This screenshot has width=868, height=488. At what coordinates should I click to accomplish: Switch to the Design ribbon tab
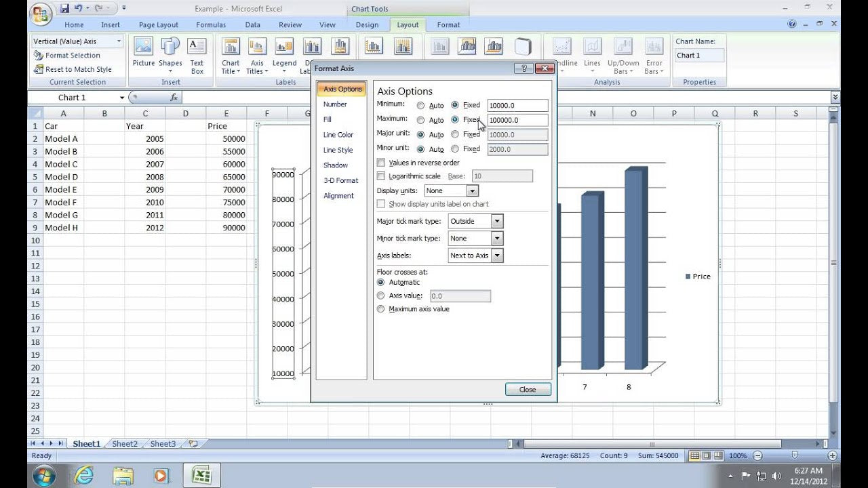click(368, 24)
